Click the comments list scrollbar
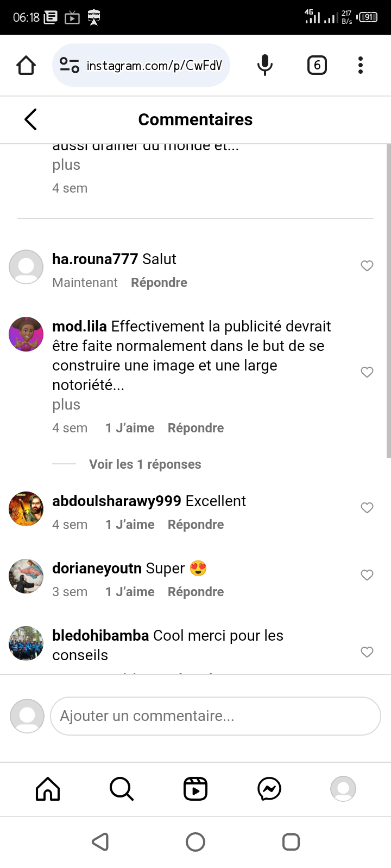Image resolution: width=391 pixels, height=868 pixels. 388,301
